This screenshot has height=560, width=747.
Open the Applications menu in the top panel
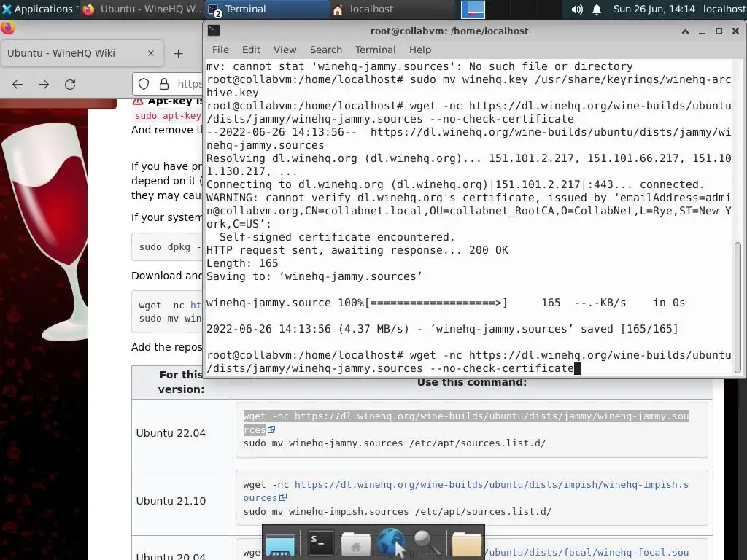39,9
